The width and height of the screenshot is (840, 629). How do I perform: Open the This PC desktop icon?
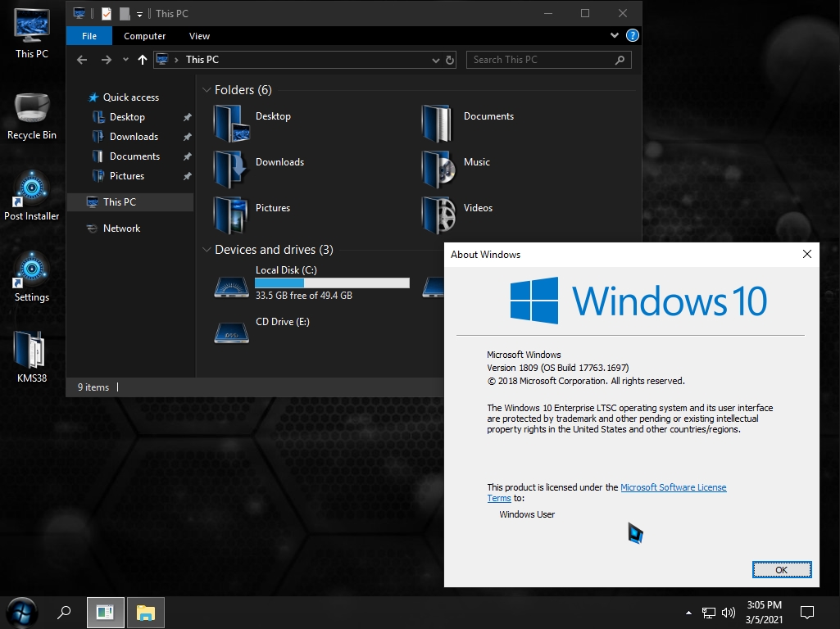pos(32,34)
